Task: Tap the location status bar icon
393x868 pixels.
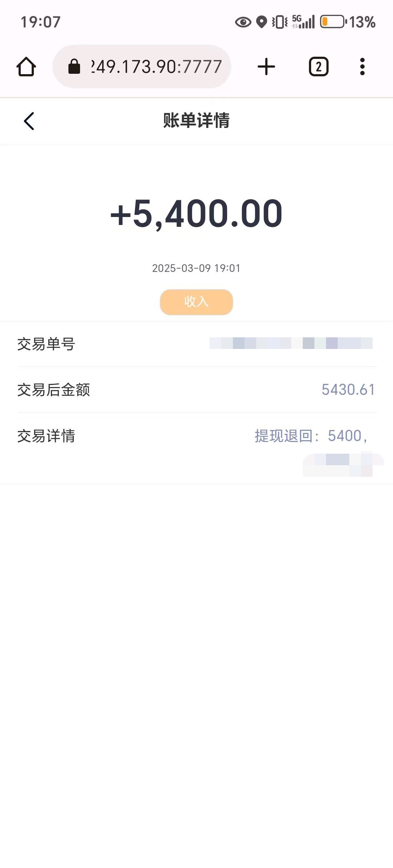Action: pos(262,22)
